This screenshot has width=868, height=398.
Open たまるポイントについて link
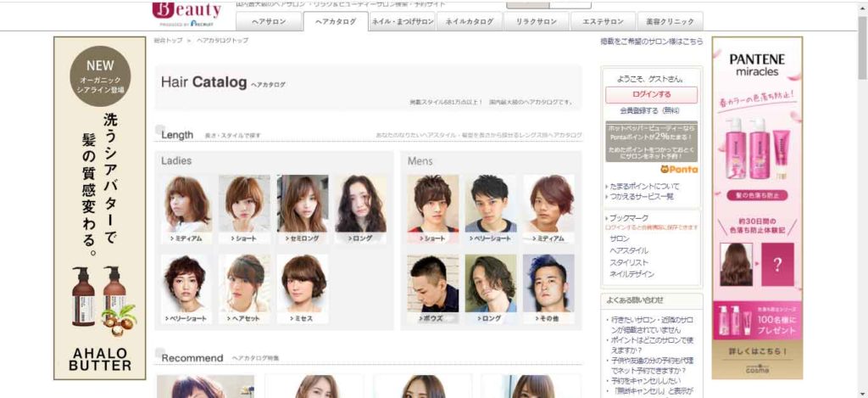(x=644, y=186)
